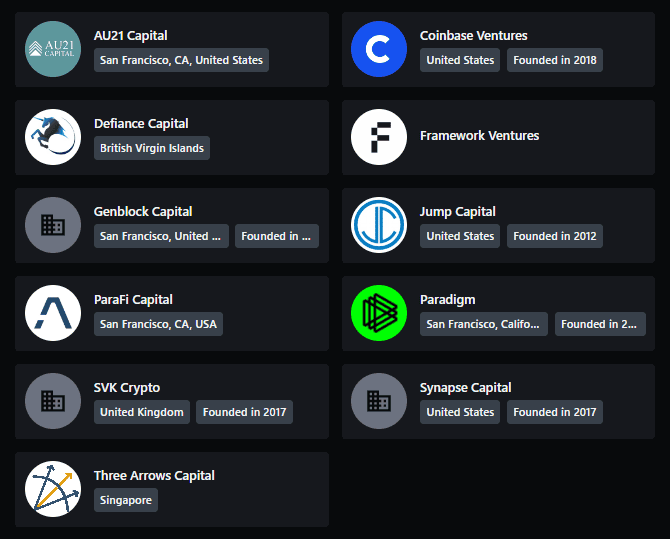Click the ParaFi Capital logo
Image resolution: width=670 pixels, height=539 pixels.
pos(53,313)
